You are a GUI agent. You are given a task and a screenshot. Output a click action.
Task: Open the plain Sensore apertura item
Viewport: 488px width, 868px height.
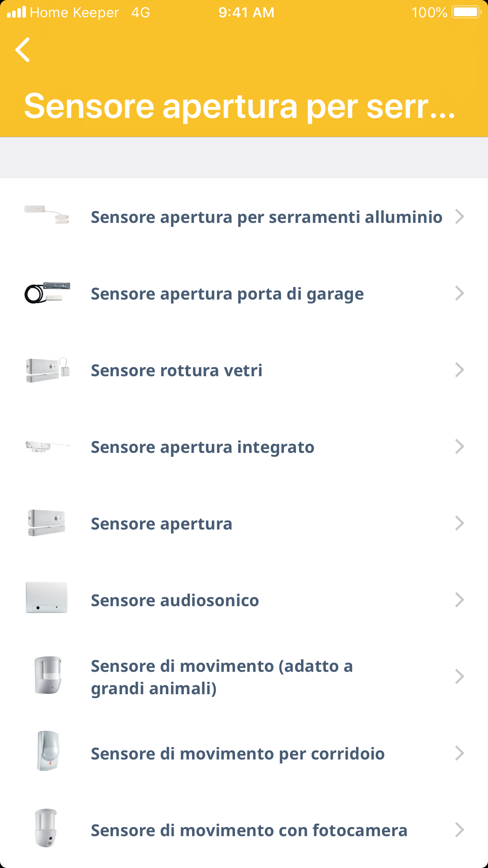click(x=161, y=524)
